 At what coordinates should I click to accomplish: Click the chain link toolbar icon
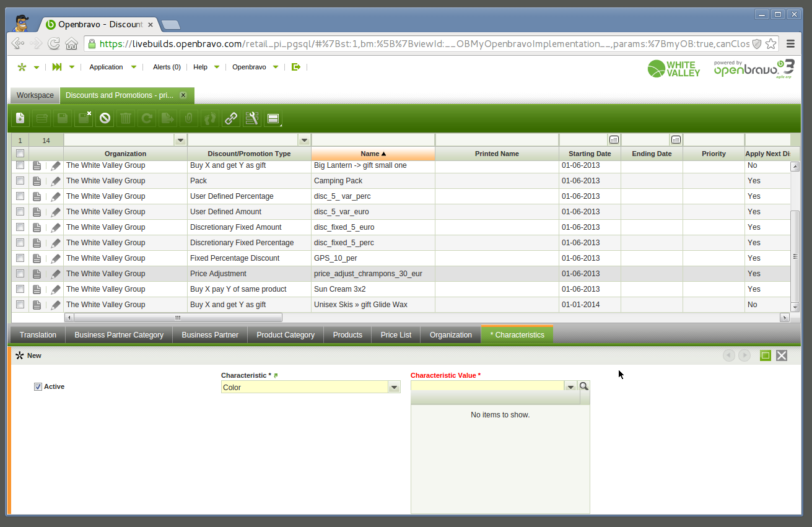tap(231, 118)
